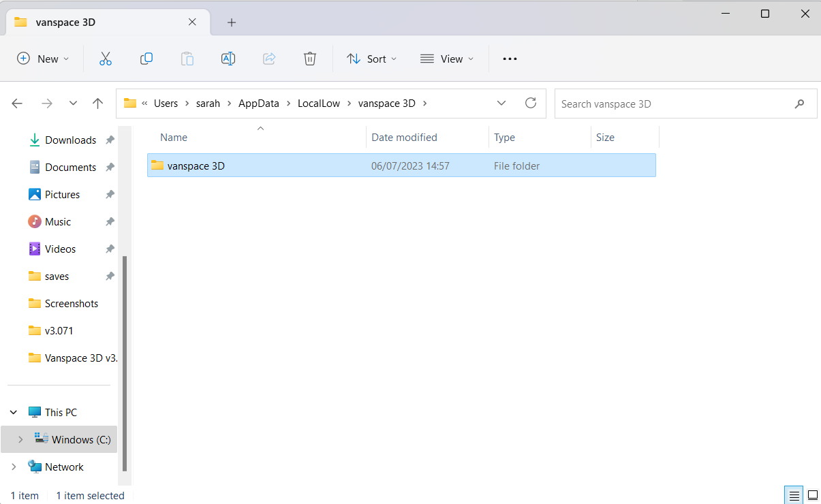Click the Copy icon in toolbar
Image resolution: width=821 pixels, height=504 pixels.
point(146,59)
